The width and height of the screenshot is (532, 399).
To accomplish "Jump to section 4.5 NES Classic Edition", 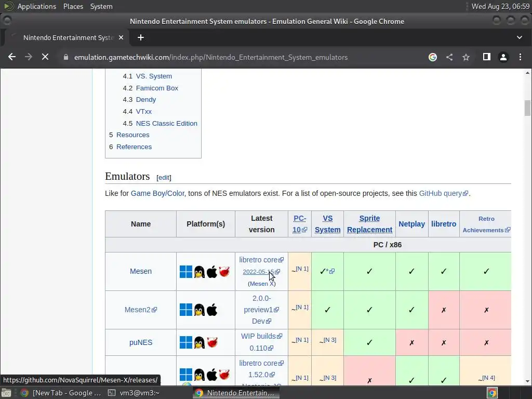I will (166, 124).
